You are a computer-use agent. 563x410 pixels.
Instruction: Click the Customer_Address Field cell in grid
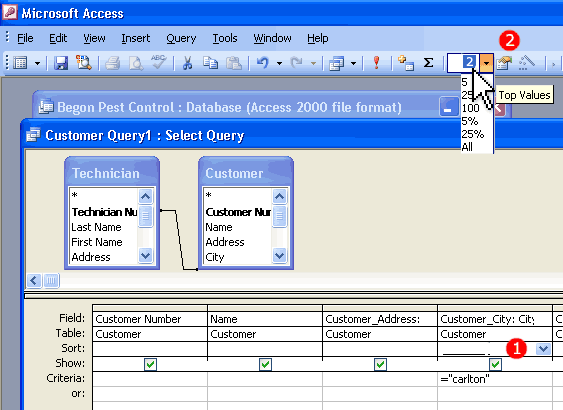click(x=380, y=319)
